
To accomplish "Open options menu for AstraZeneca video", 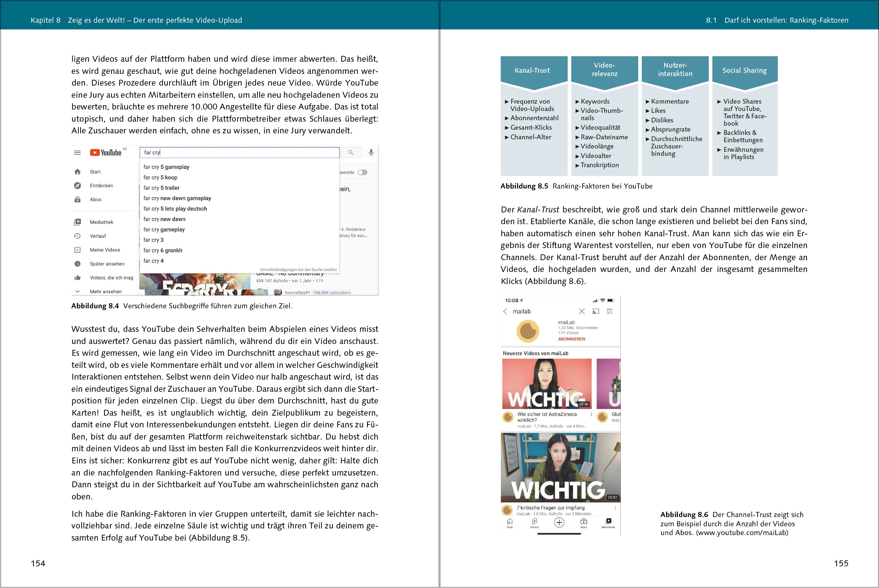I will point(591,415).
